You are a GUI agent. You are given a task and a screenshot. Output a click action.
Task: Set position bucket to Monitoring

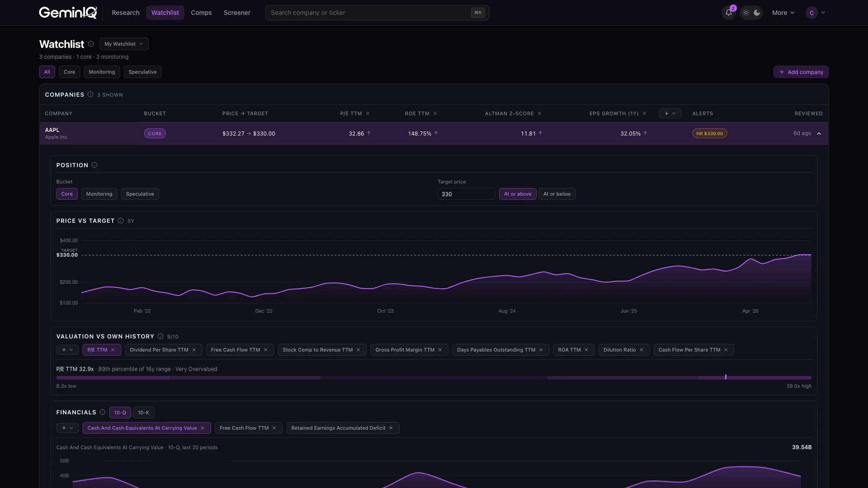tap(99, 194)
